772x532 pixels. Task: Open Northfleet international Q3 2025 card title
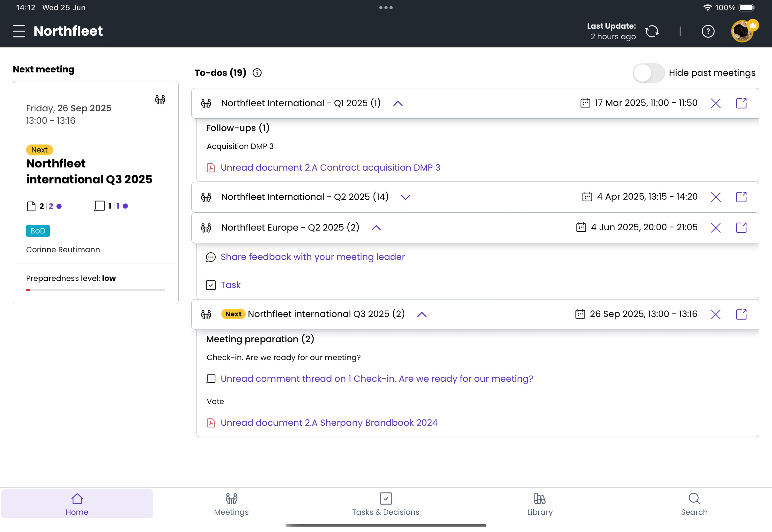pyautogui.click(x=89, y=171)
